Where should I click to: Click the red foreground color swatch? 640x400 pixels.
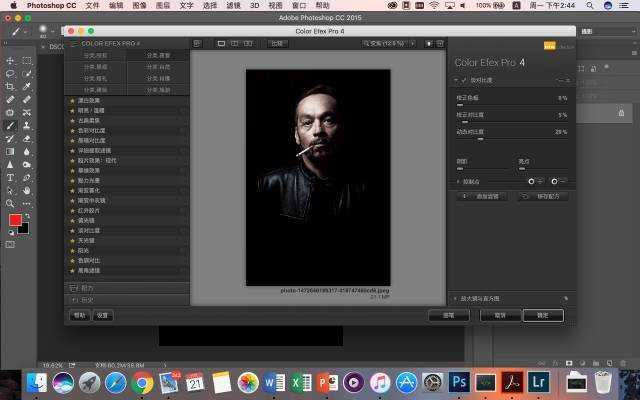(15, 220)
